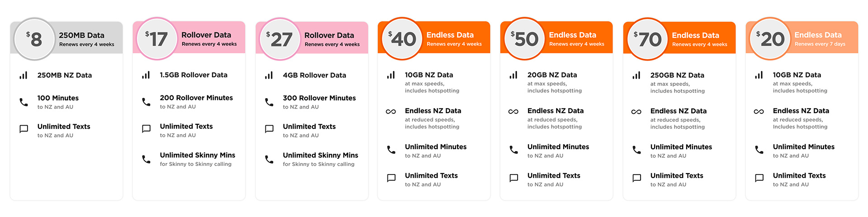Screen dimensions: 868x217
Task: Click Unlimited Minutes text in the $50 plan
Action: click(558, 147)
